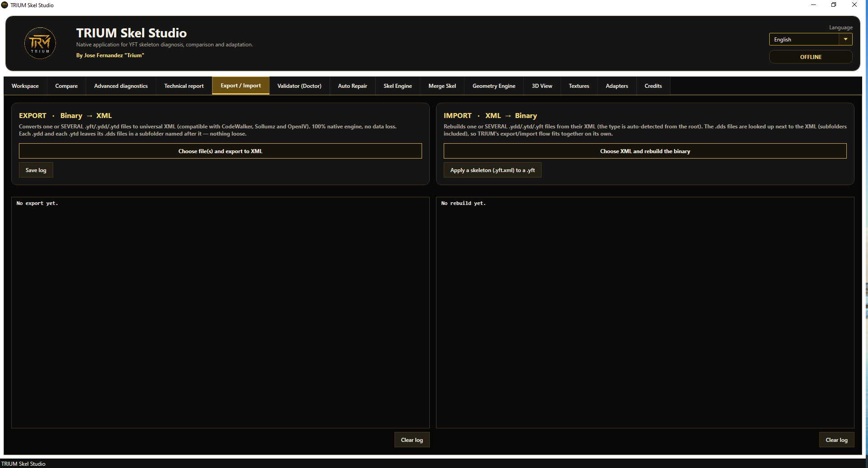The width and height of the screenshot is (868, 468).
Task: Click the 'Native application for YFT skeleton diagnosis' subtitle
Action: 165,45
